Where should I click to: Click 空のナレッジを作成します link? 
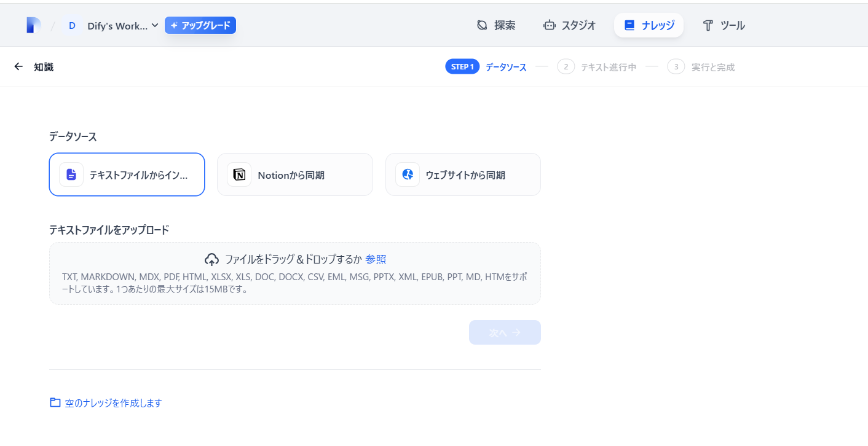(113, 403)
